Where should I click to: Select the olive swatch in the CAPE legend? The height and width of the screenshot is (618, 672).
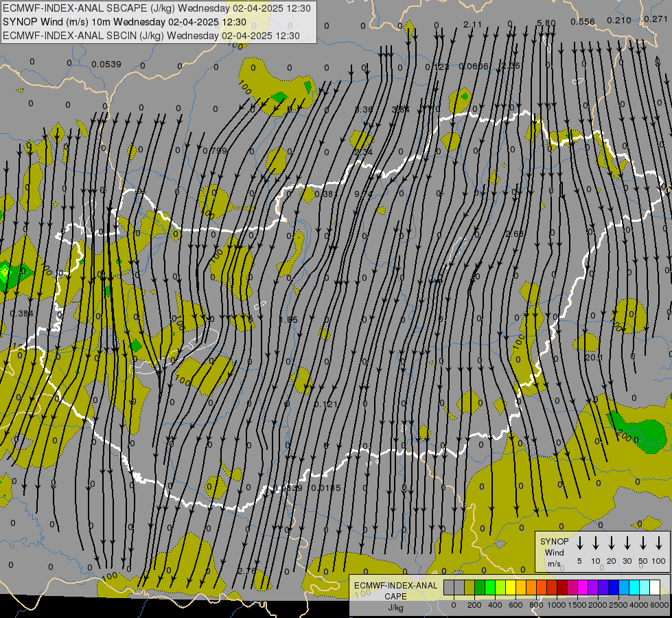pos(470,587)
